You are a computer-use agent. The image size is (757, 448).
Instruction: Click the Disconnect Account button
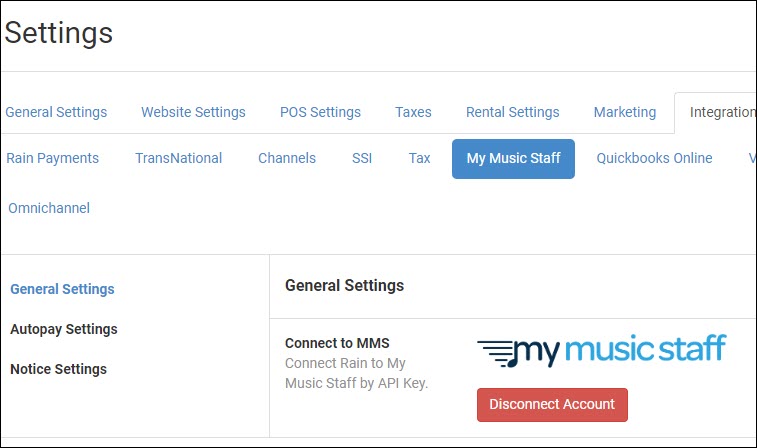coord(552,405)
